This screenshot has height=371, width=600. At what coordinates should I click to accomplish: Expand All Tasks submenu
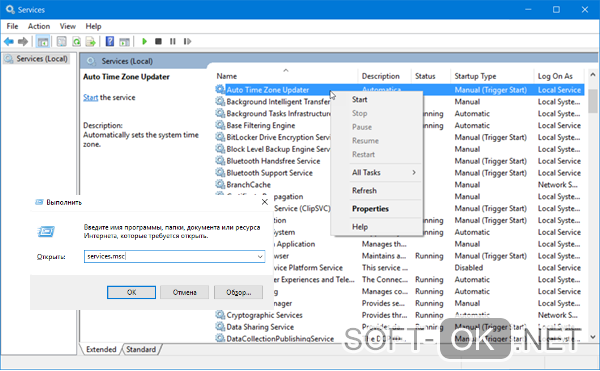(377, 172)
